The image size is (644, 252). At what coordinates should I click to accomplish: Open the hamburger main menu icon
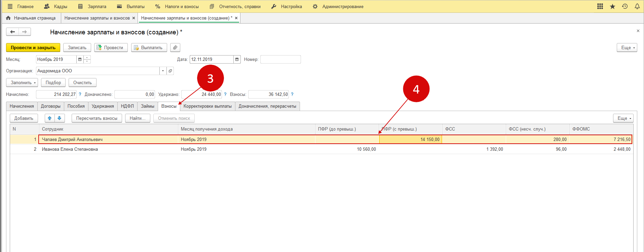coord(10,6)
